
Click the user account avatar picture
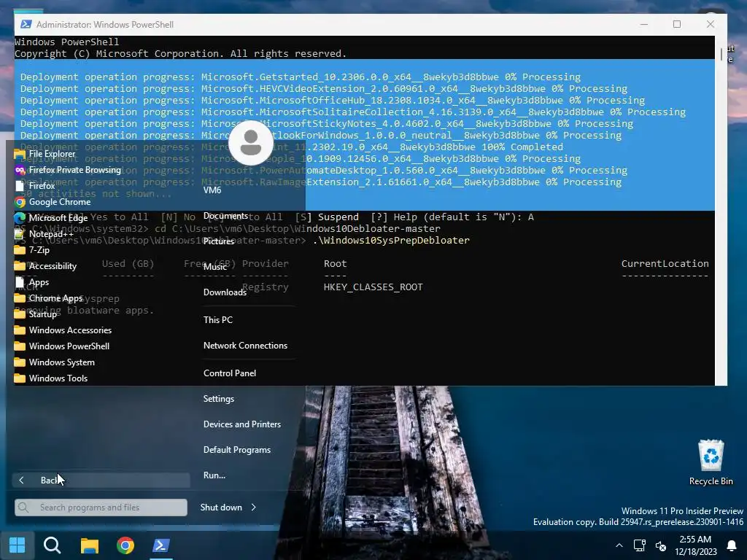click(251, 143)
